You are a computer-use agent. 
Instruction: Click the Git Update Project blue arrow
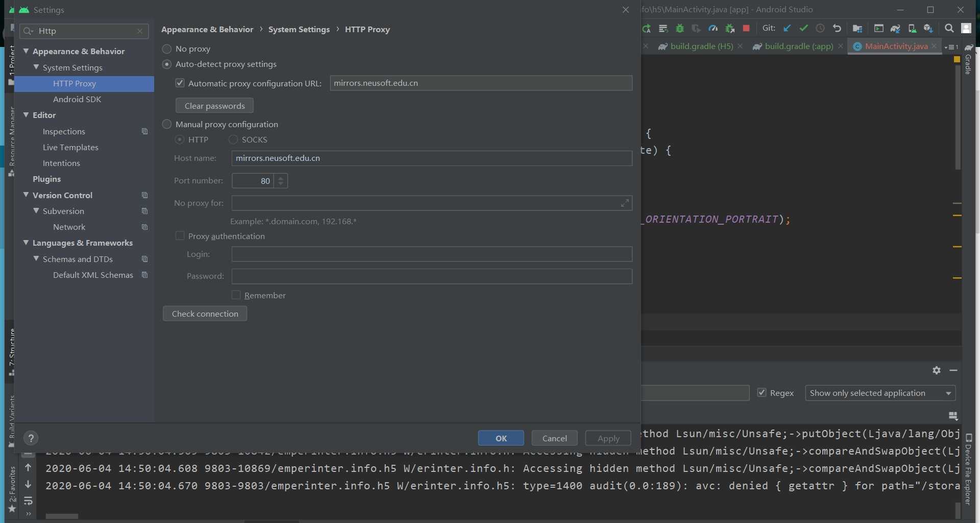[x=787, y=29]
